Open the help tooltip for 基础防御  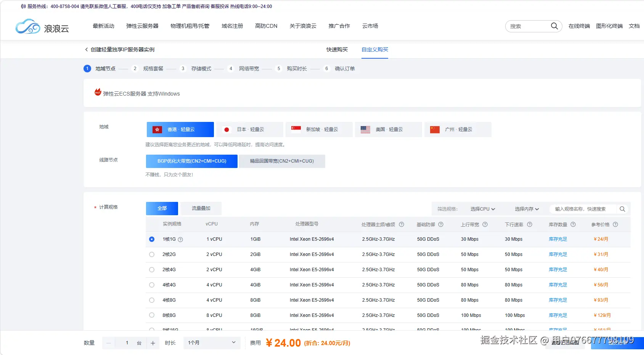coord(441,224)
